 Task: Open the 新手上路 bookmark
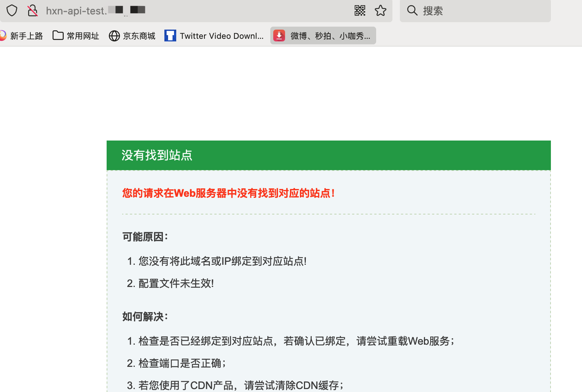pos(22,36)
